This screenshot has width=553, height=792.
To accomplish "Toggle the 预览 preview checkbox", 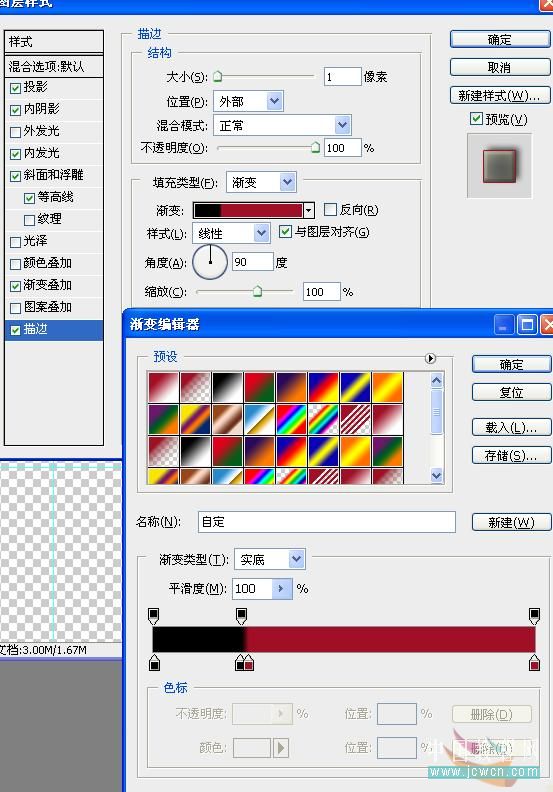I will point(476,119).
